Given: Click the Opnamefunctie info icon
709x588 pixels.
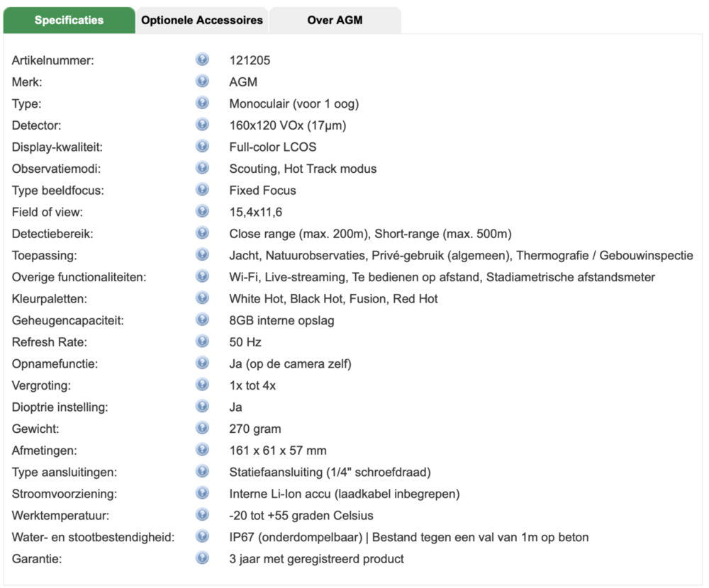Looking at the screenshot, I should click(202, 363).
